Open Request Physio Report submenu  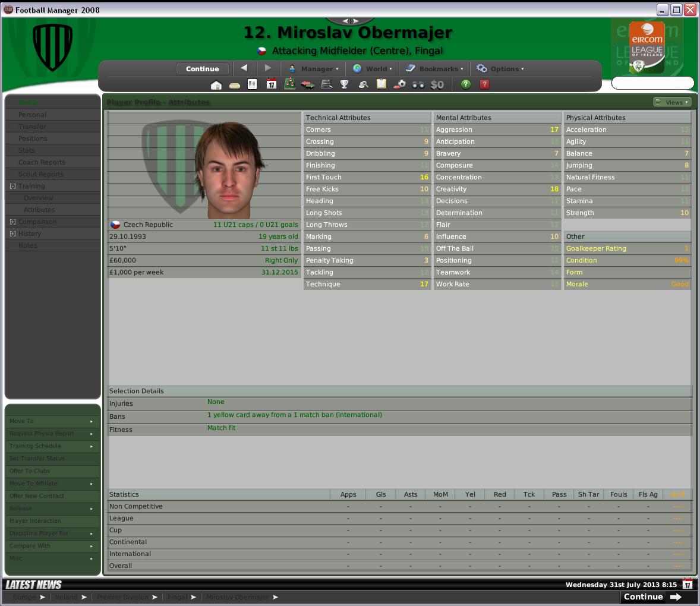(52, 433)
